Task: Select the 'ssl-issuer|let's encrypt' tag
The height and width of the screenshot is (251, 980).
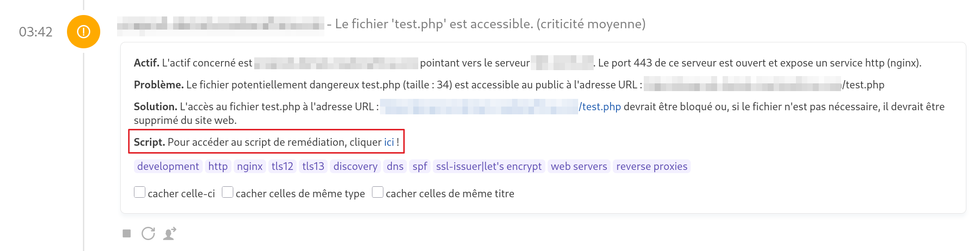Action: point(488,167)
